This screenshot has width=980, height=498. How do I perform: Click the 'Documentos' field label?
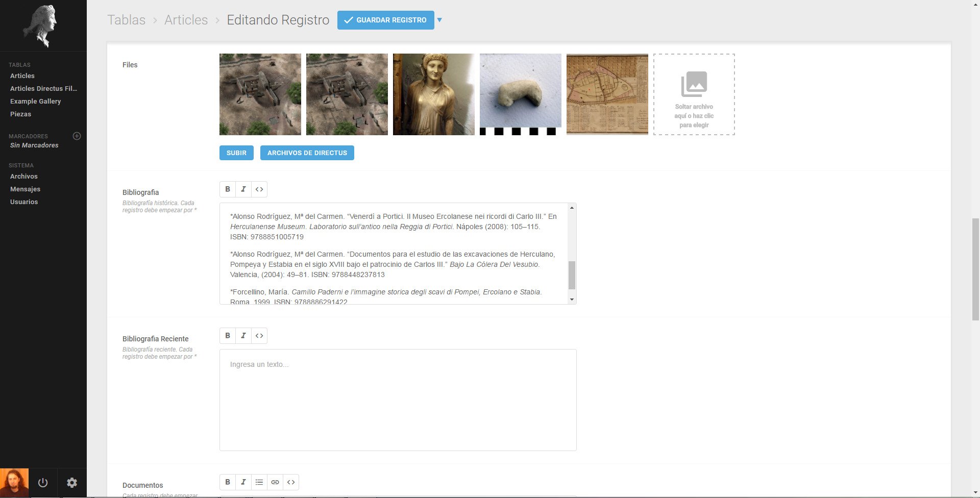pyautogui.click(x=143, y=485)
